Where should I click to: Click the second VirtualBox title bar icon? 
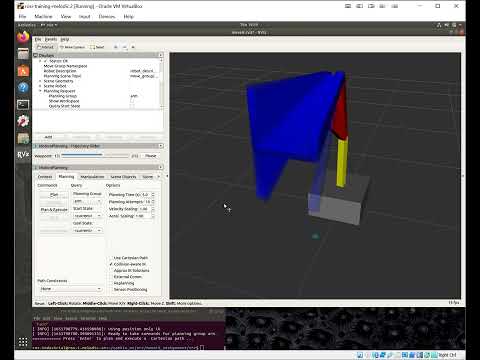click(x=359, y=6)
